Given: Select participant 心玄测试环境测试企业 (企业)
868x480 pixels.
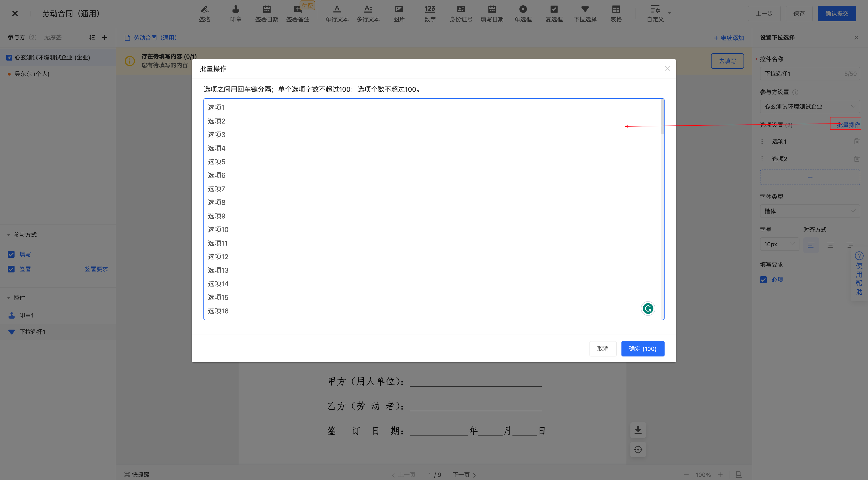Looking at the screenshot, I should 58,57.
